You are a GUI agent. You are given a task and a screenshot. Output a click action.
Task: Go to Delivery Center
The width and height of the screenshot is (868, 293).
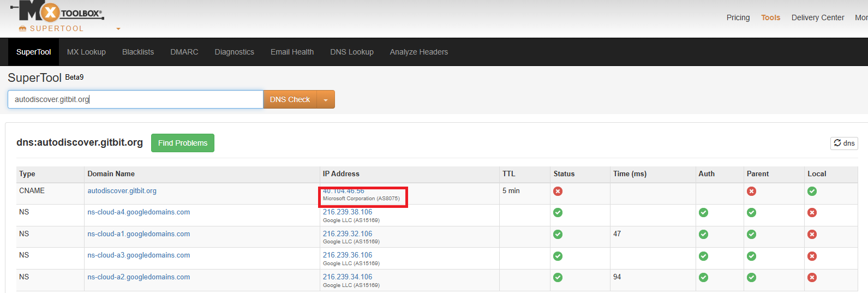(818, 17)
